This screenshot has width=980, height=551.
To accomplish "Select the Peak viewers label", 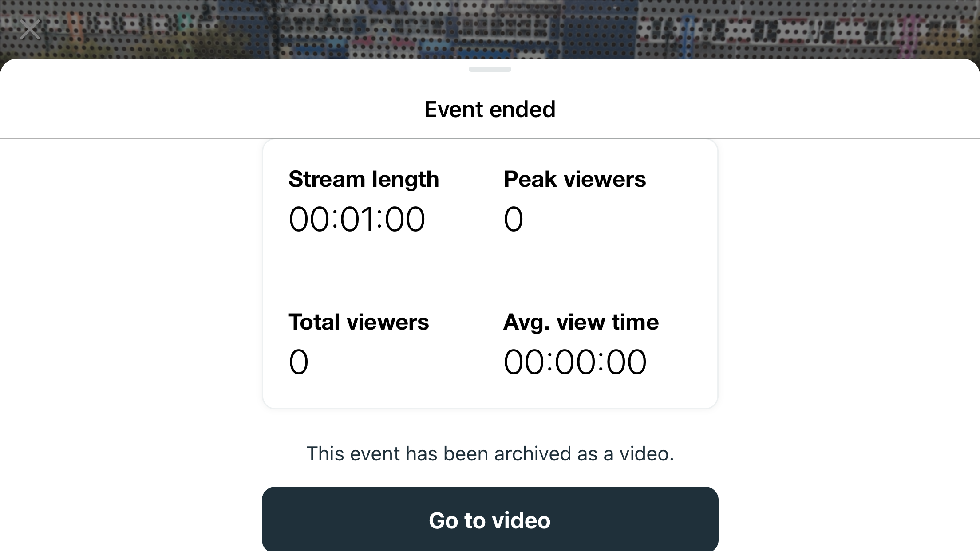I will 574,179.
